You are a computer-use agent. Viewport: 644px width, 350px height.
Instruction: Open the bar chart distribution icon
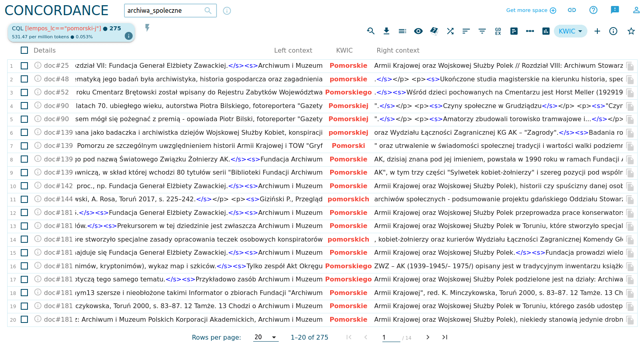pyautogui.click(x=546, y=31)
